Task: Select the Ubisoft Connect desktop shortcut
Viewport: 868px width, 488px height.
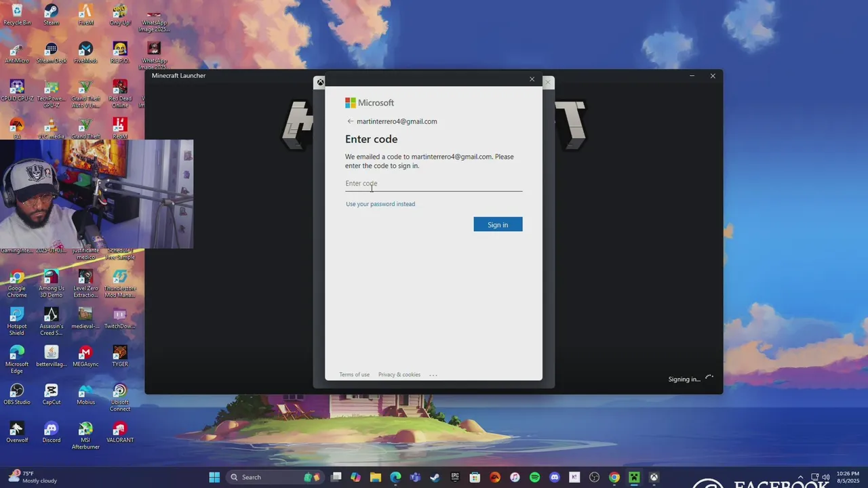Action: coord(120,398)
